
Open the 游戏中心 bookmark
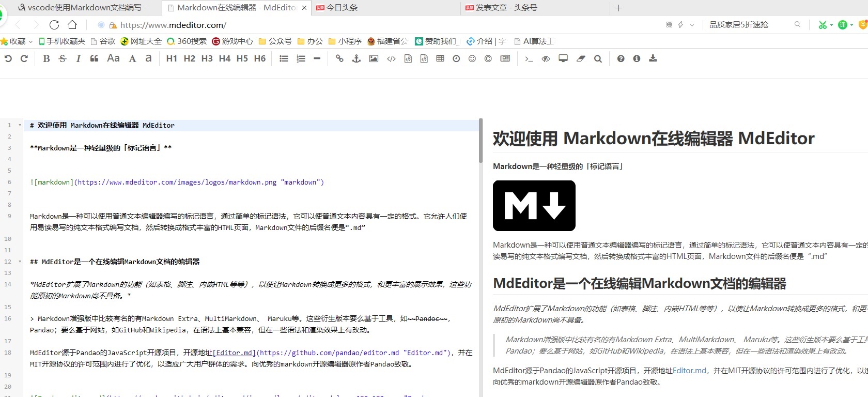click(x=233, y=41)
